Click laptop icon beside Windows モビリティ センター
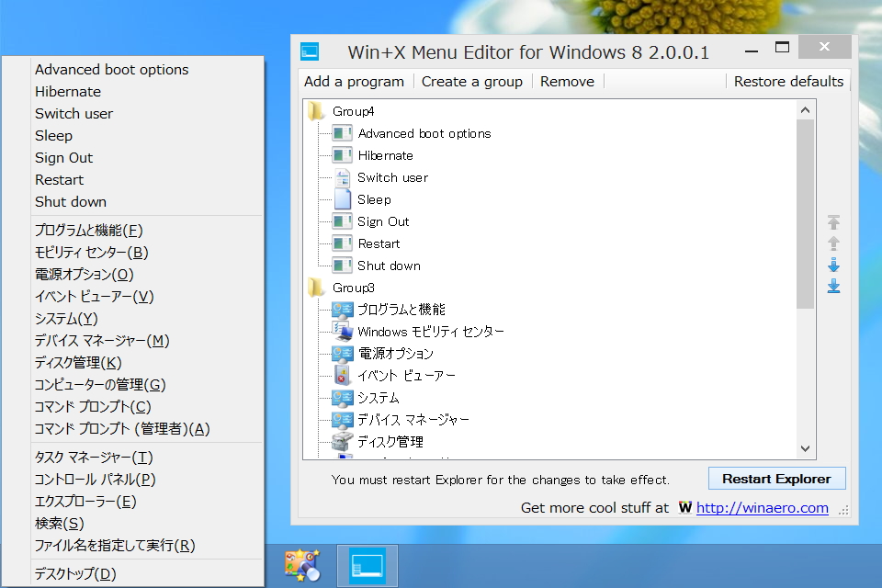Image resolution: width=882 pixels, height=588 pixels. click(x=342, y=332)
